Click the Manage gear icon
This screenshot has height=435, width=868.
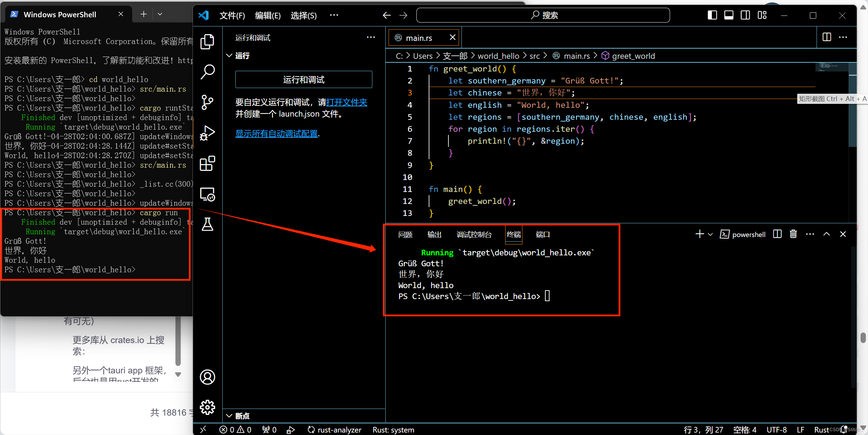coord(207,407)
